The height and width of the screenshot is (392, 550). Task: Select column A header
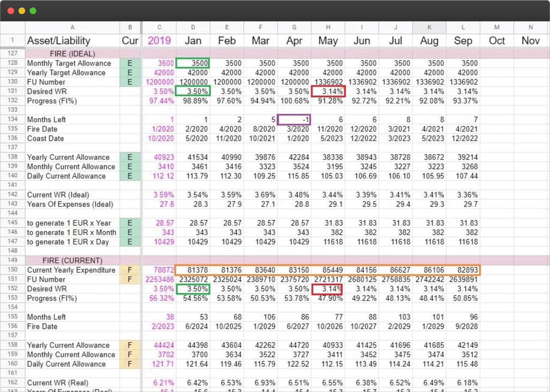coord(72,27)
